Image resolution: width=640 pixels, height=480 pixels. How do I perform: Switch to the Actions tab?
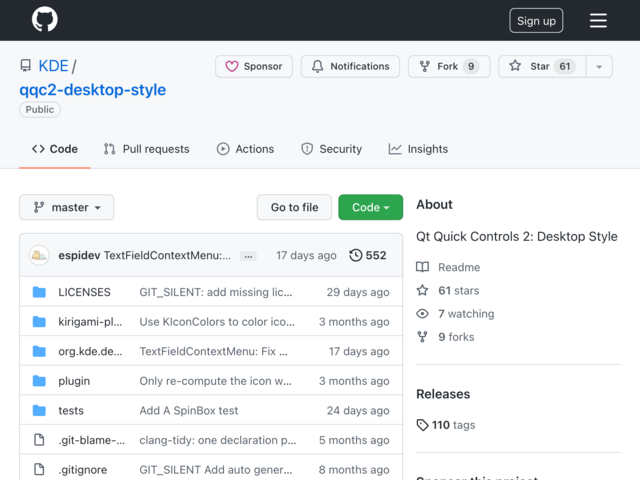coord(245,149)
